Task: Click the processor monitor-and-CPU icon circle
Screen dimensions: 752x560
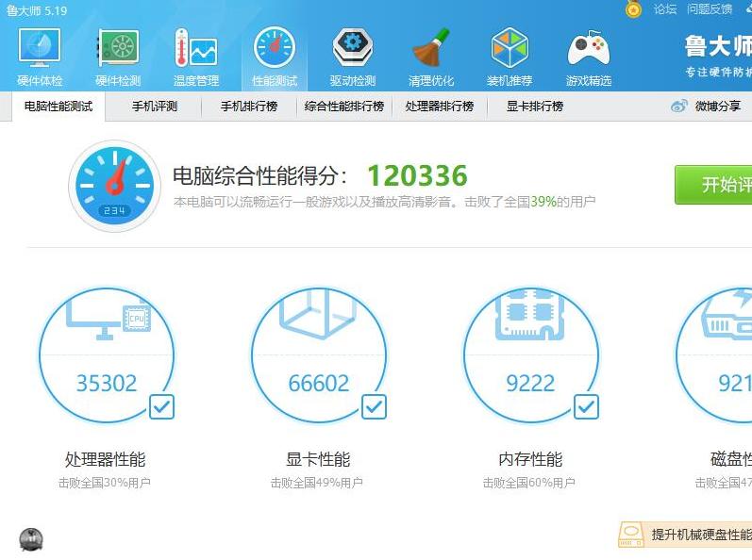Action: coord(107,355)
